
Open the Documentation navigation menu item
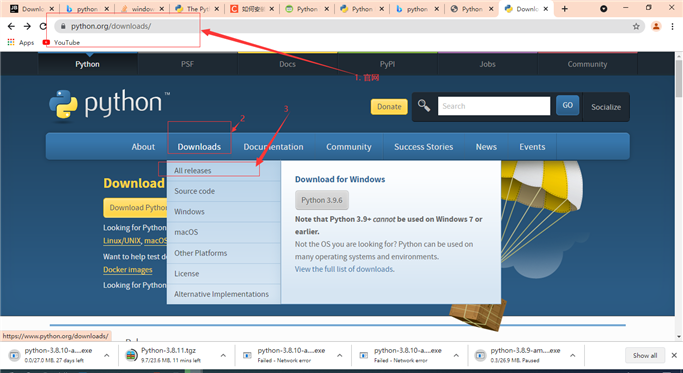273,147
